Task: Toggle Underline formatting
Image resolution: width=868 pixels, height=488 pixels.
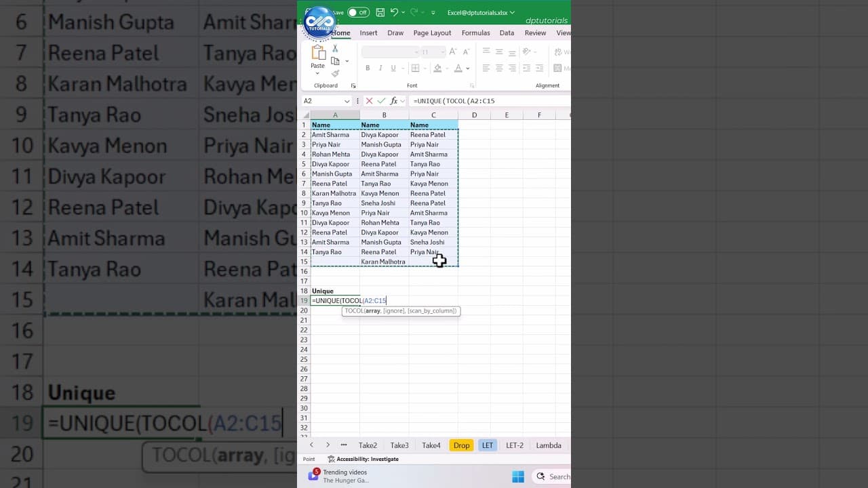Action: click(x=393, y=68)
